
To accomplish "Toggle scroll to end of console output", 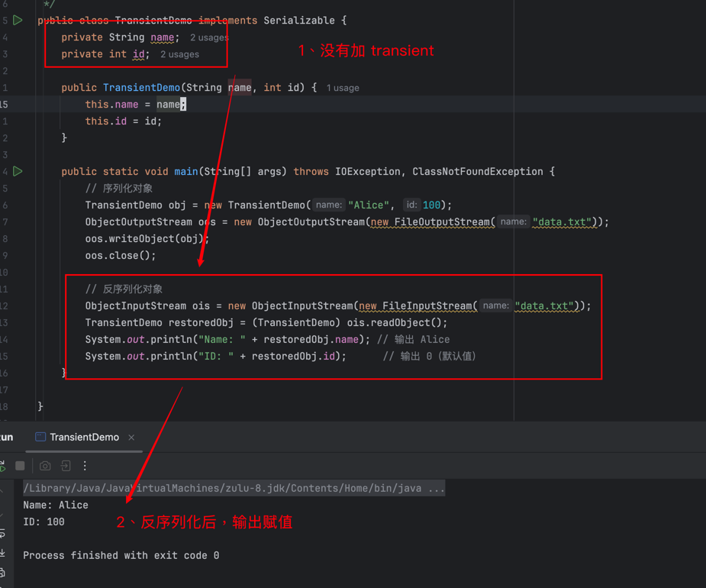I will pyautogui.click(x=2, y=552).
